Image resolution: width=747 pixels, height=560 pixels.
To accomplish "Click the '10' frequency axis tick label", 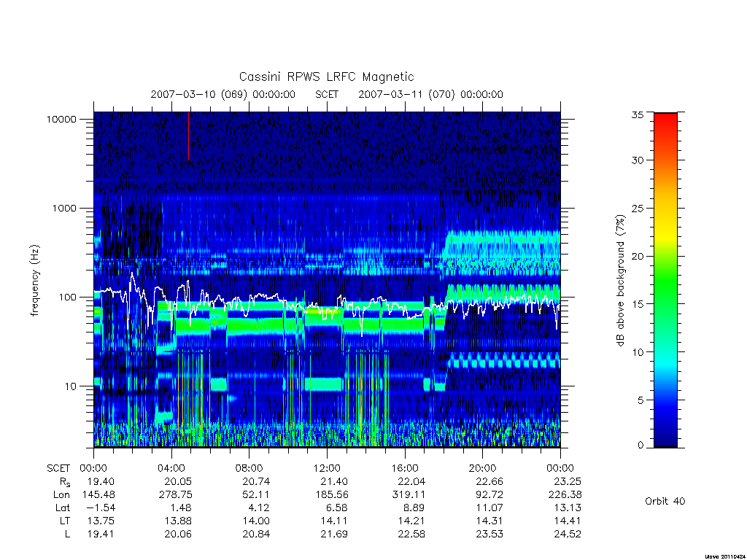I will tap(71, 386).
